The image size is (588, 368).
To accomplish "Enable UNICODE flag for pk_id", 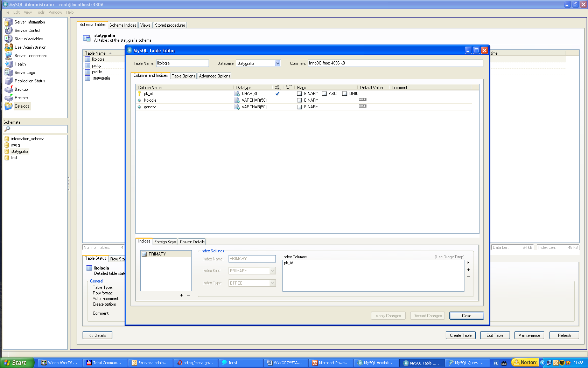I will coord(345,94).
